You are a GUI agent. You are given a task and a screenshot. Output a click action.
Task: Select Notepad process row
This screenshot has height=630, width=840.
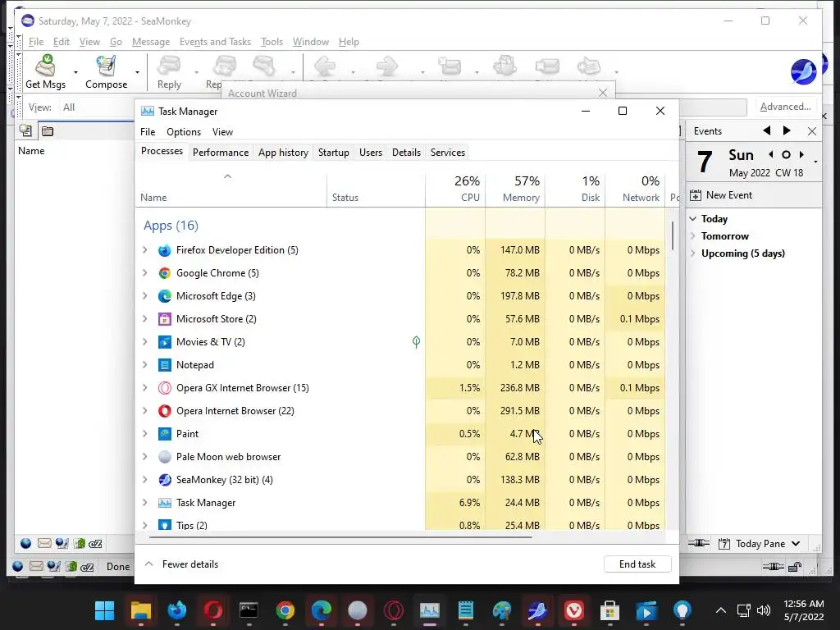pos(400,365)
